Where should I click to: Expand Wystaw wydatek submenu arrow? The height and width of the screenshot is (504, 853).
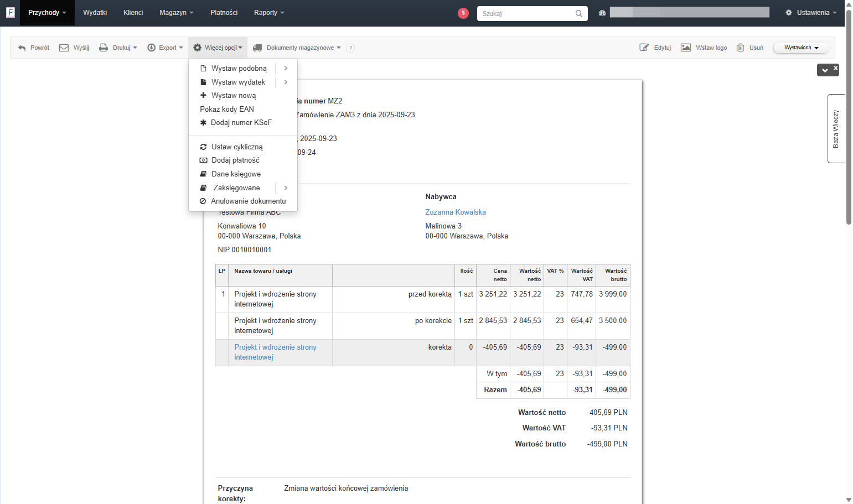click(286, 82)
